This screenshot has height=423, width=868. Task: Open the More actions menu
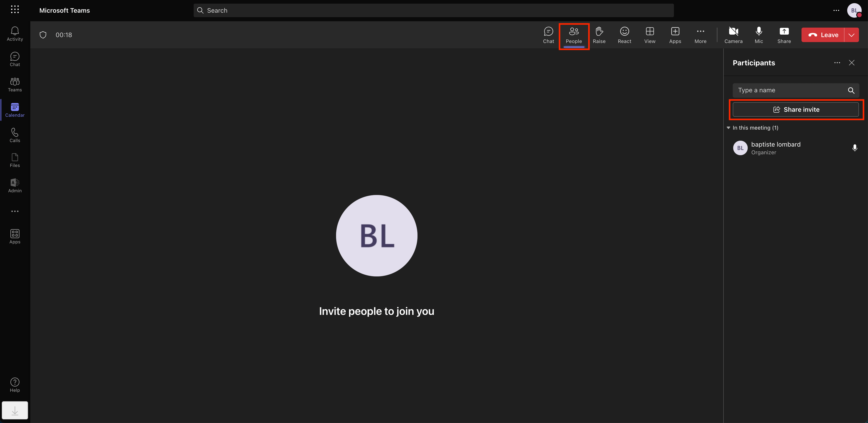click(700, 35)
